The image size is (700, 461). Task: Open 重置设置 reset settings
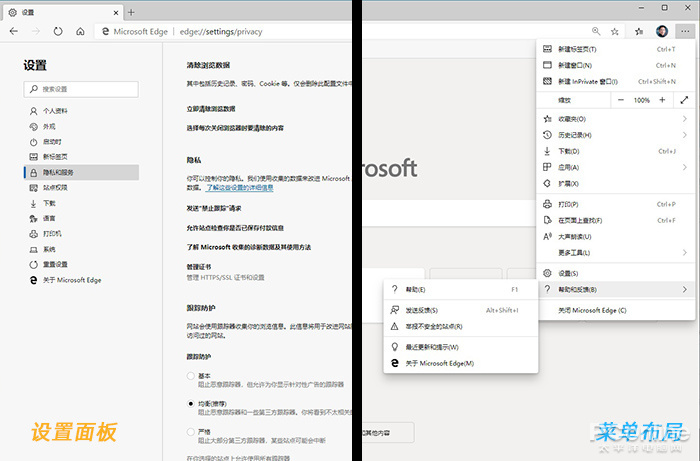pos(81,265)
